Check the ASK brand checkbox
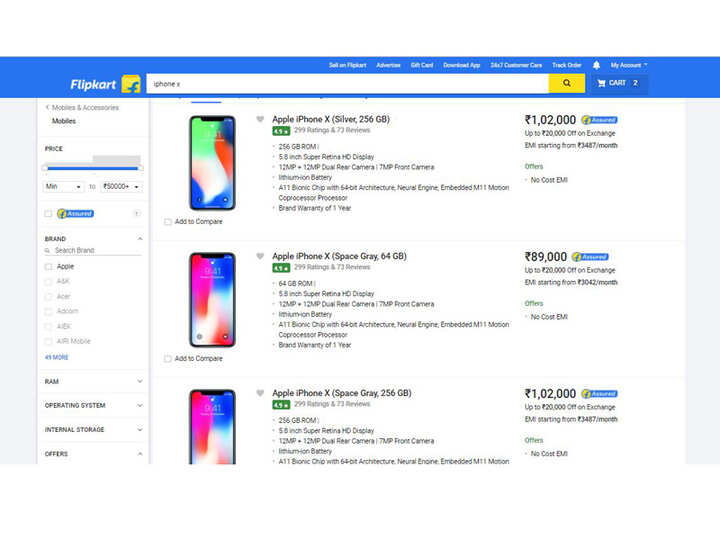Viewport: 720px width, 540px height. (48, 281)
